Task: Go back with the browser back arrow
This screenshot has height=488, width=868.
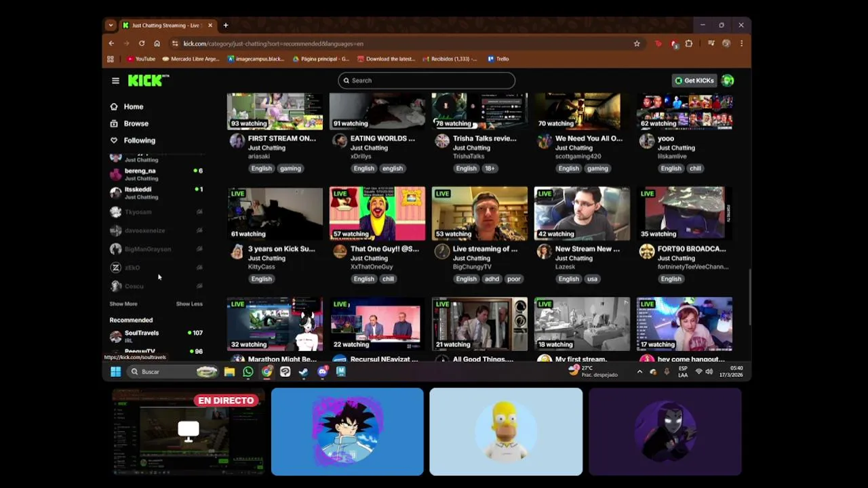Action: (x=111, y=43)
